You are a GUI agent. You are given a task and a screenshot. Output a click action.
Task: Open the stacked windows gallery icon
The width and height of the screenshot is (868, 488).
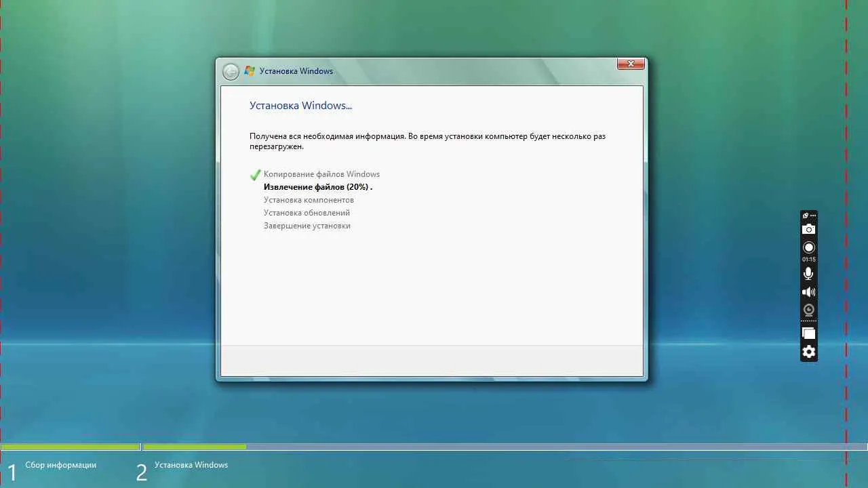[808, 333]
